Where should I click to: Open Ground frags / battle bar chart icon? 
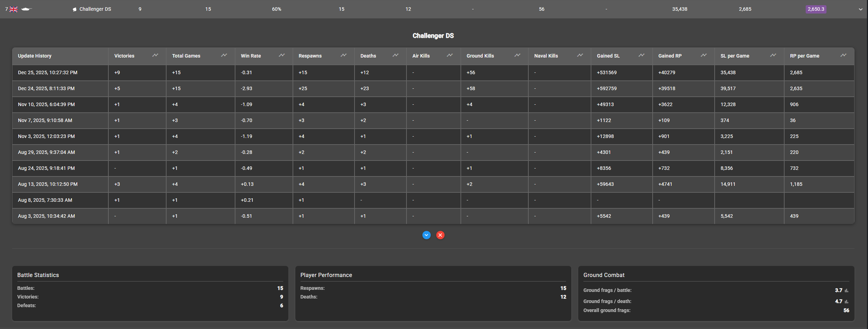click(x=847, y=291)
